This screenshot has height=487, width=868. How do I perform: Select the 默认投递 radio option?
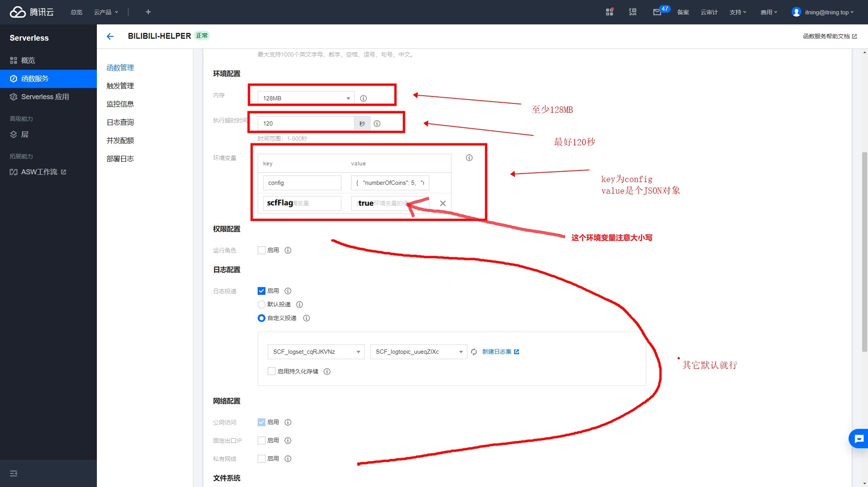pos(262,305)
